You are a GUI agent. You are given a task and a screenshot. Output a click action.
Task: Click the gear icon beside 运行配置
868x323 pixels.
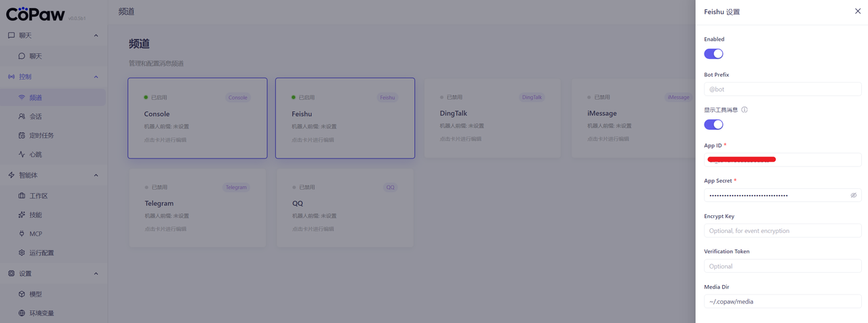pos(22,253)
